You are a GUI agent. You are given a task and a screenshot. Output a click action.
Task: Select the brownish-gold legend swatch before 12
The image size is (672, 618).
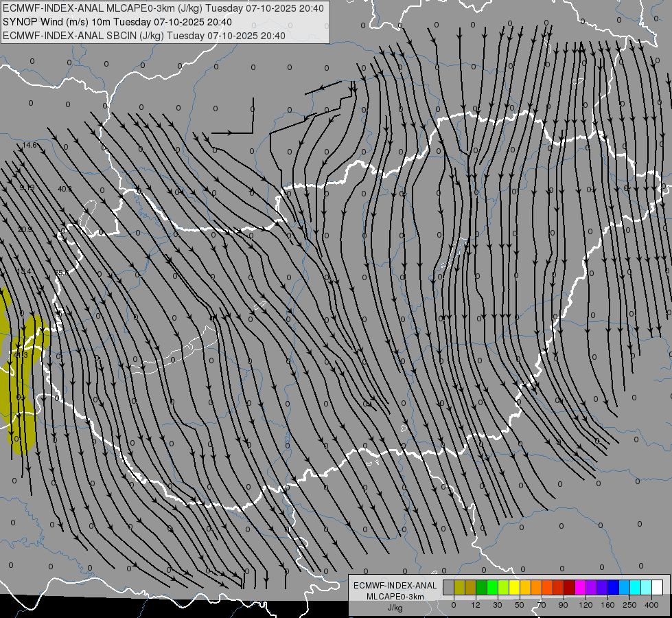click(x=471, y=587)
